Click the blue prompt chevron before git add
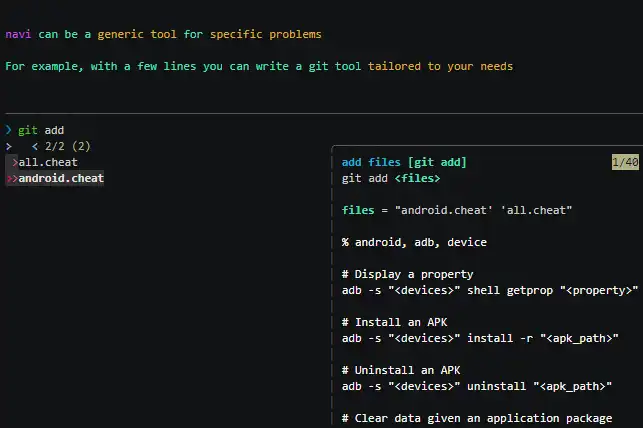This screenshot has width=643, height=428. click(x=8, y=130)
